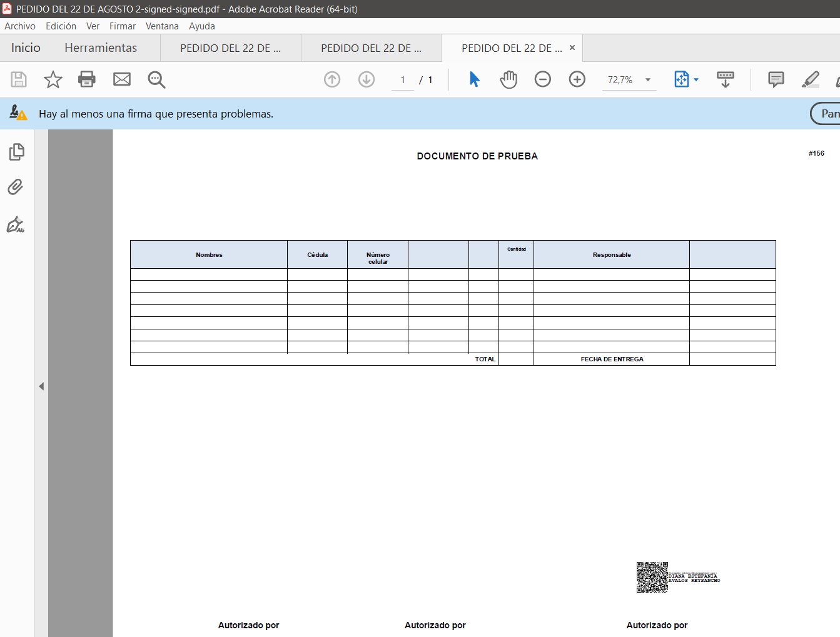Click the Responsable column header

point(612,255)
